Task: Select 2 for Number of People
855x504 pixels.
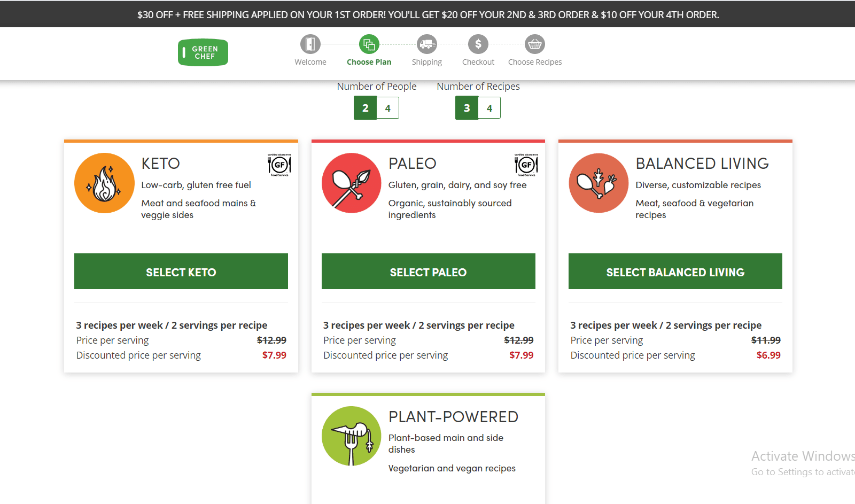Action: pos(366,108)
